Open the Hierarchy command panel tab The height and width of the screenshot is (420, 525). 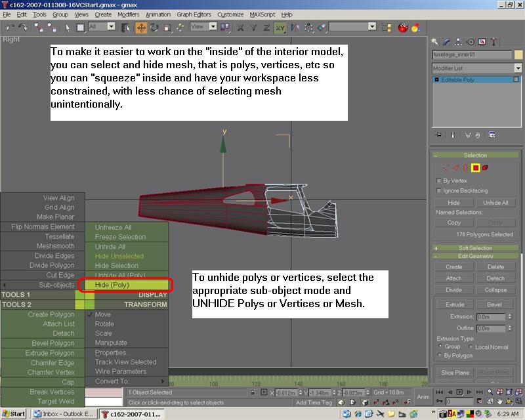pyautogui.click(x=458, y=41)
